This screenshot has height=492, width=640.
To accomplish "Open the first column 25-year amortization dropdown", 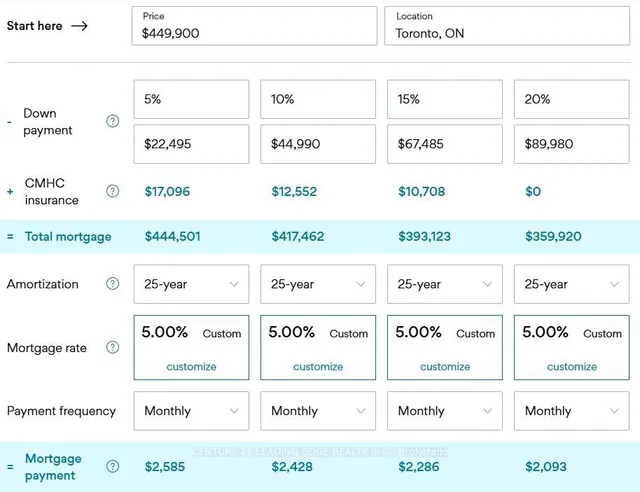I will pyautogui.click(x=191, y=284).
